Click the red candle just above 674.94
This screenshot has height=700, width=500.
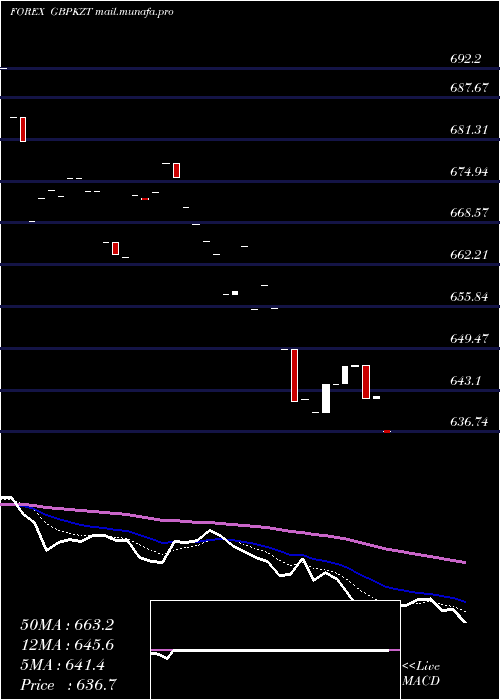click(176, 170)
